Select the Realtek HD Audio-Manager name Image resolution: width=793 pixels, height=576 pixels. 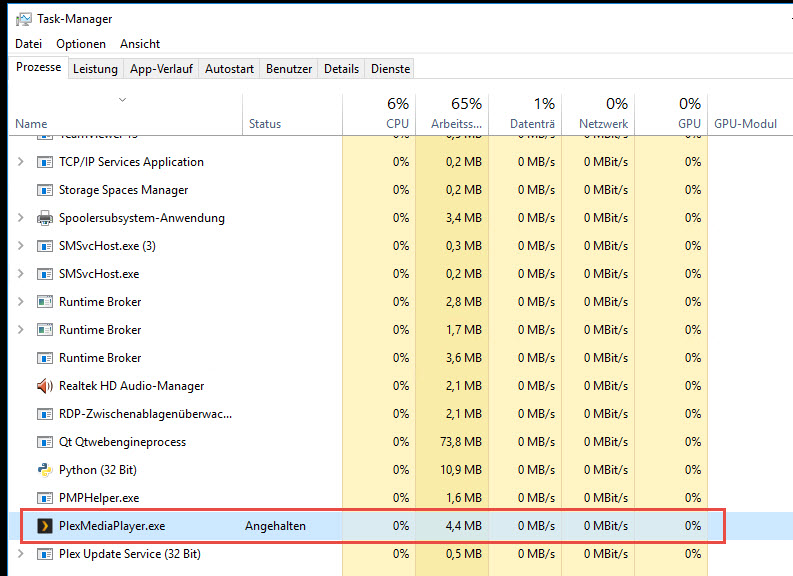tap(131, 386)
